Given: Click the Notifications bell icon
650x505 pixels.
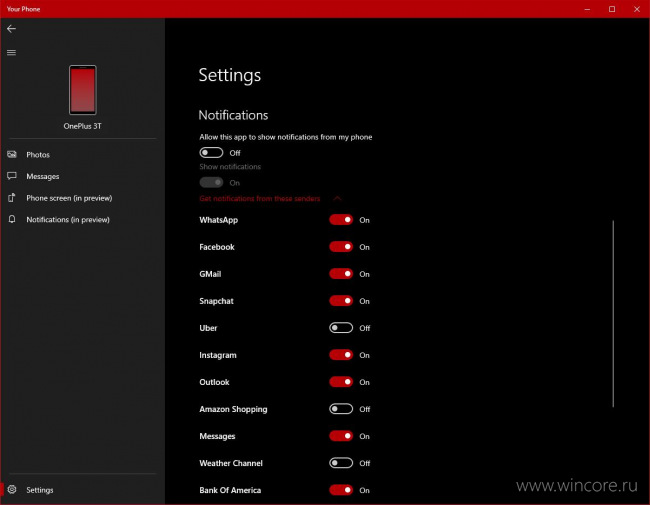Looking at the screenshot, I should (12, 219).
